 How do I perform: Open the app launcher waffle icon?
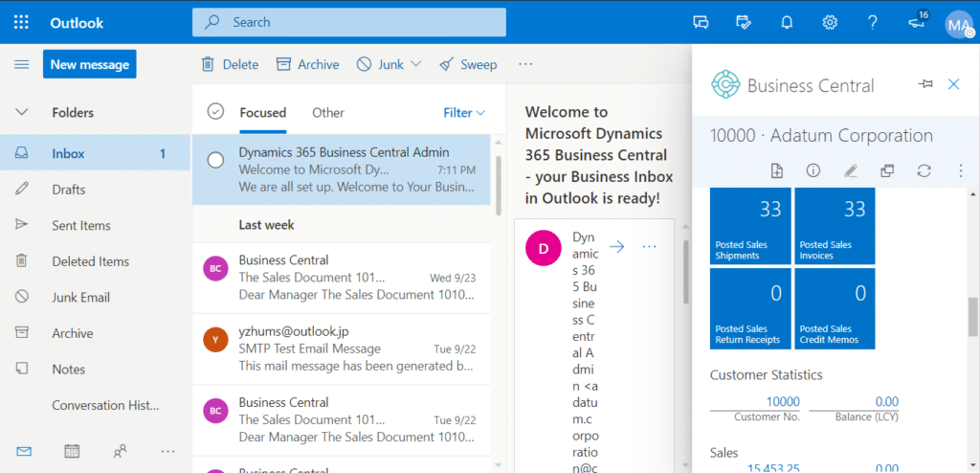tap(21, 22)
